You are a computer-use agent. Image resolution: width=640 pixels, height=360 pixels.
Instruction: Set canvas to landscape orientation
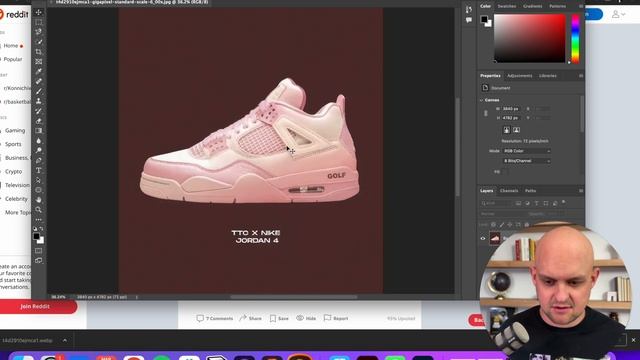pyautogui.click(x=516, y=130)
